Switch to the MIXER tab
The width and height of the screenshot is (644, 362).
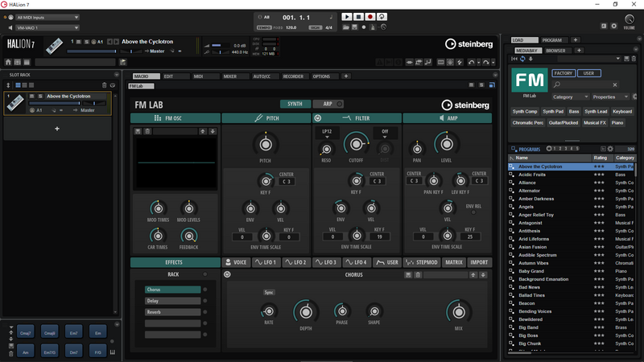pos(235,76)
